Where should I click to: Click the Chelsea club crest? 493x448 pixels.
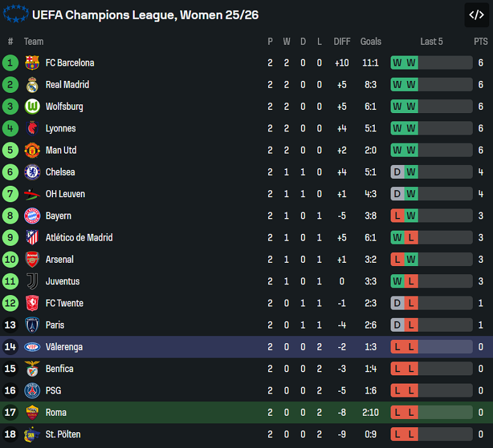[x=32, y=172]
